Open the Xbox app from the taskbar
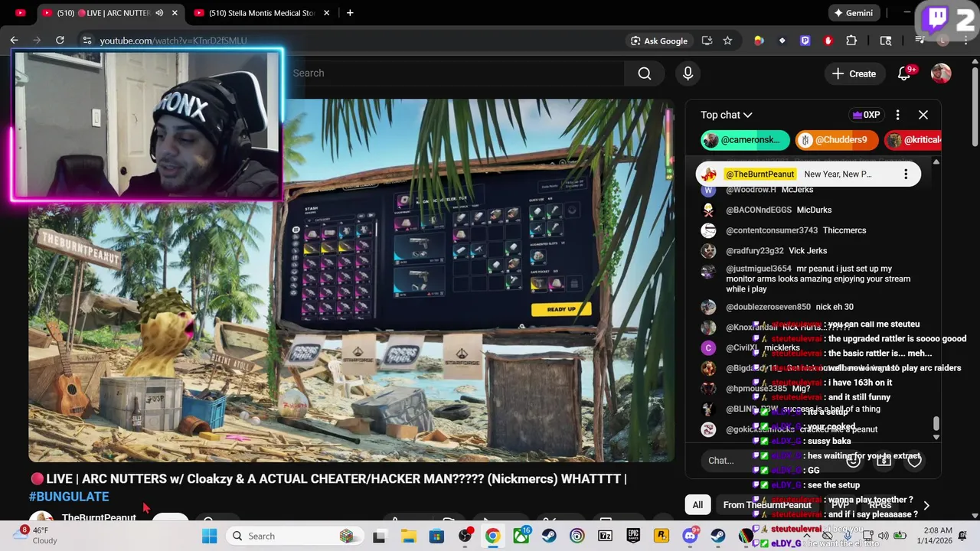The width and height of the screenshot is (980, 551). tap(521, 536)
